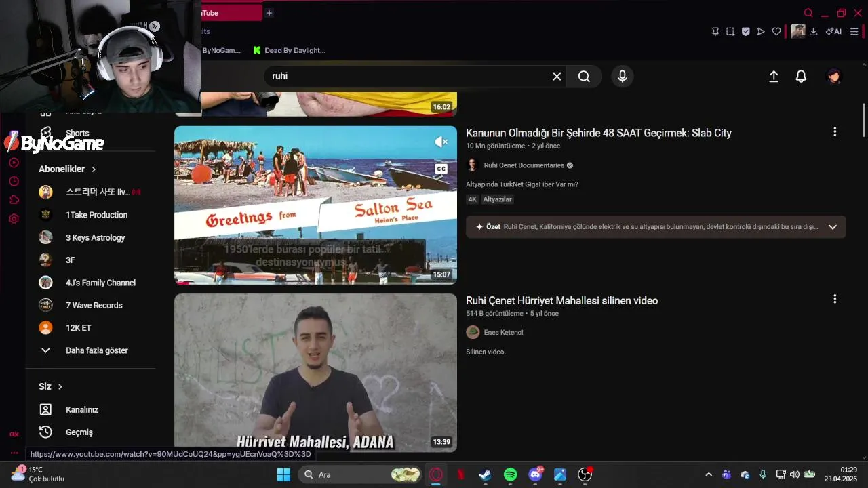Clear the YouTube search field text
The image size is (868, 488).
pyautogui.click(x=557, y=77)
